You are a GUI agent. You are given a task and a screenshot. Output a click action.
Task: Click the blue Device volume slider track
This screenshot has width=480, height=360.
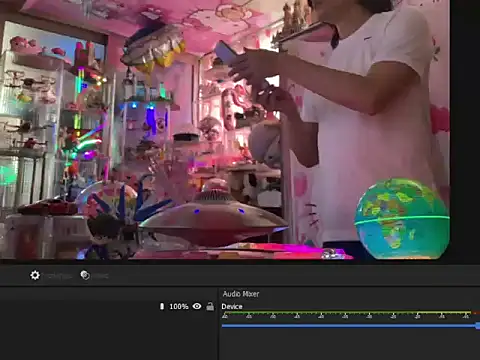349,326
